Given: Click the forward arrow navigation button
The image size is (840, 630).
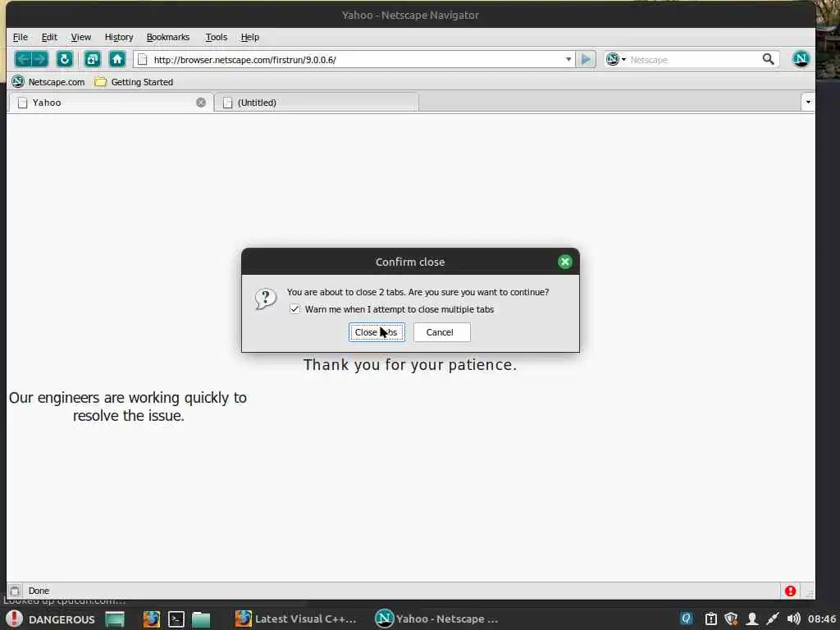Looking at the screenshot, I should point(40,59).
